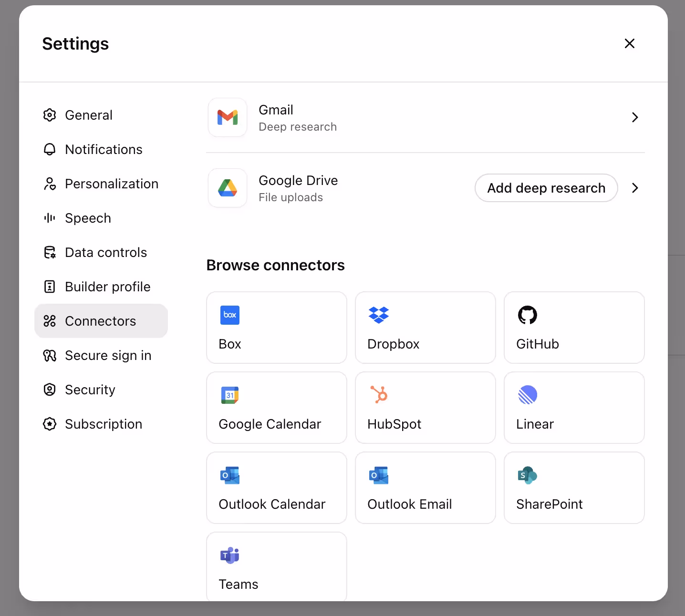Open Data controls settings
Image resolution: width=685 pixels, height=616 pixels.
101,252
